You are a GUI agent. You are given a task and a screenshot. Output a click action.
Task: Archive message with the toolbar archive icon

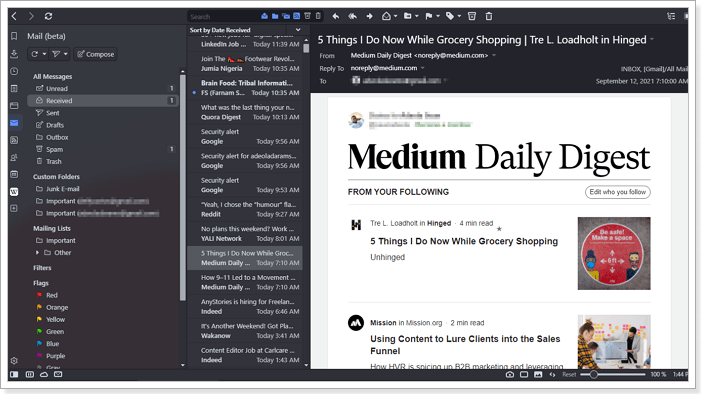point(472,16)
